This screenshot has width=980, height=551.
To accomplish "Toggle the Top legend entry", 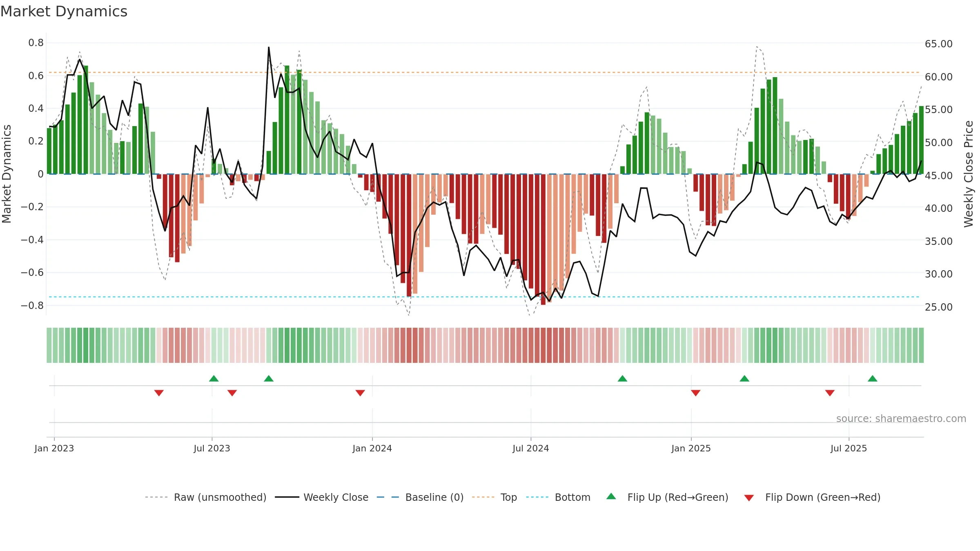I will [x=494, y=497].
